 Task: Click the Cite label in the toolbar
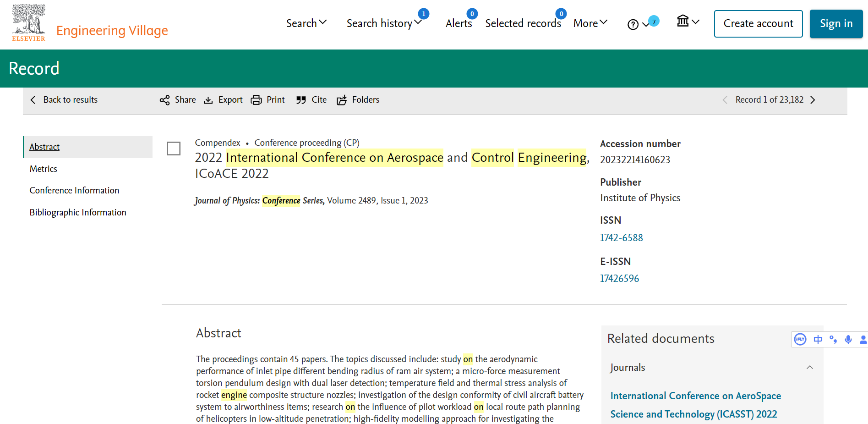(x=319, y=99)
